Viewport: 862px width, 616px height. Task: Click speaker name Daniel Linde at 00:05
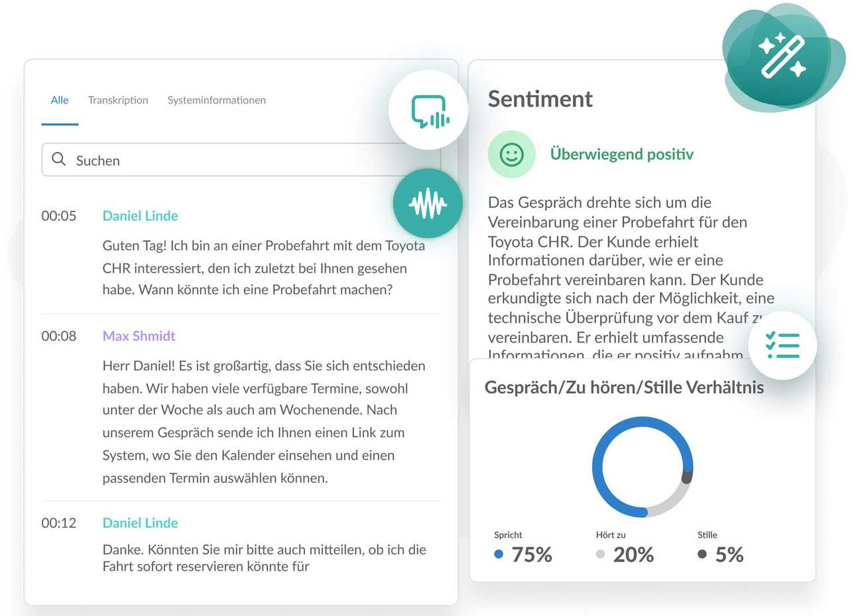(140, 216)
